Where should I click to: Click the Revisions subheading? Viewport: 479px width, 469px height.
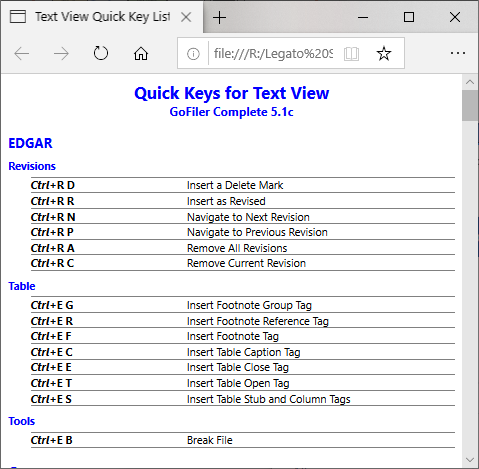pyautogui.click(x=32, y=166)
